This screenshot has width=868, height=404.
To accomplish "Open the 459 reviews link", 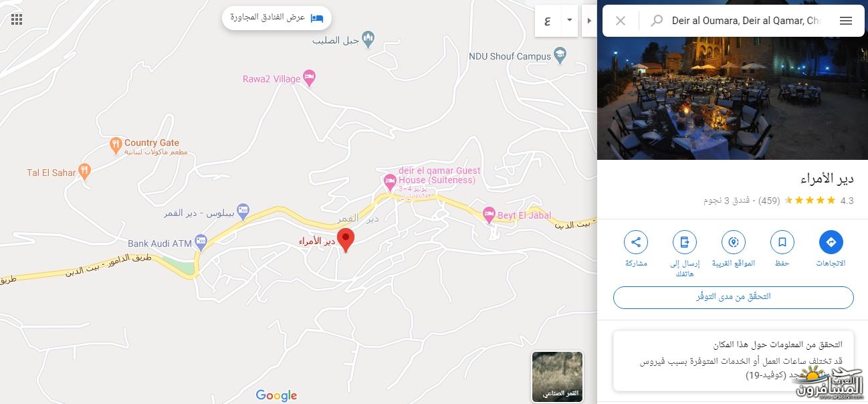I will [x=769, y=200].
